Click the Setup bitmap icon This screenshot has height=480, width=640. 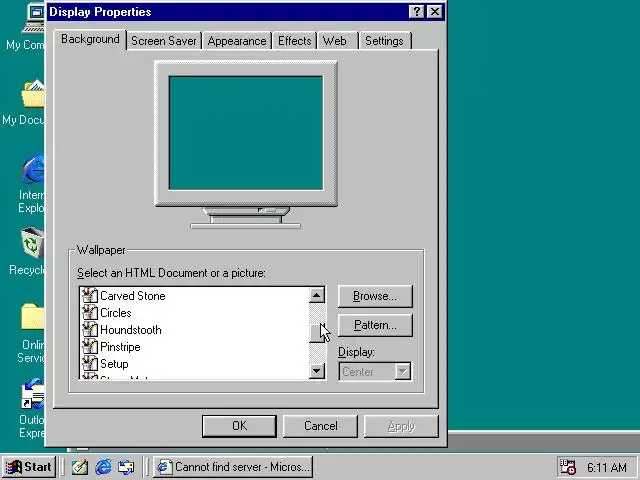point(90,364)
